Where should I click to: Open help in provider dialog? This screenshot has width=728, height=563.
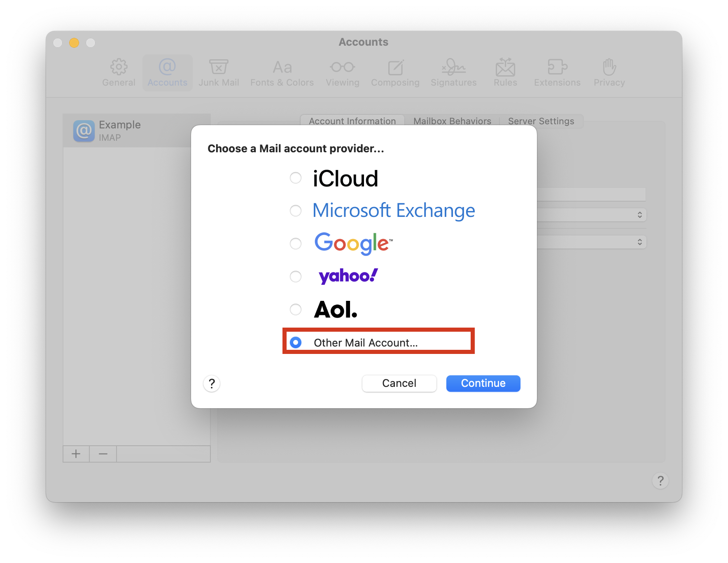212,384
